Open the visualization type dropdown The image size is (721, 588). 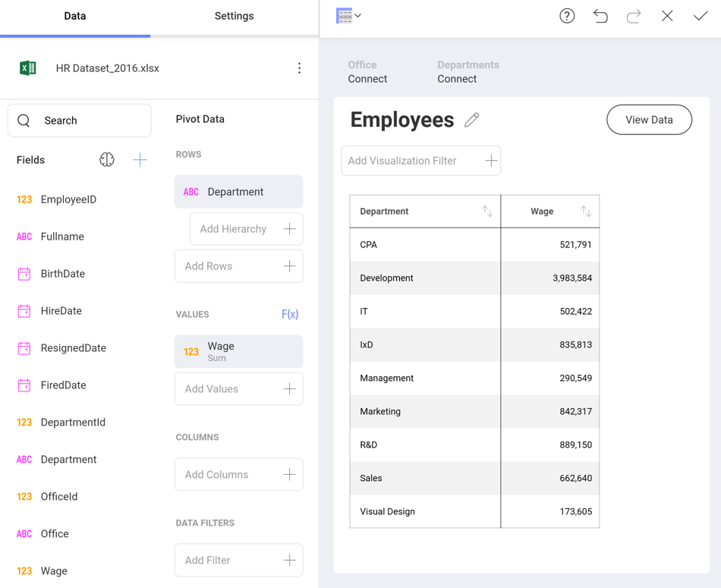(x=348, y=16)
